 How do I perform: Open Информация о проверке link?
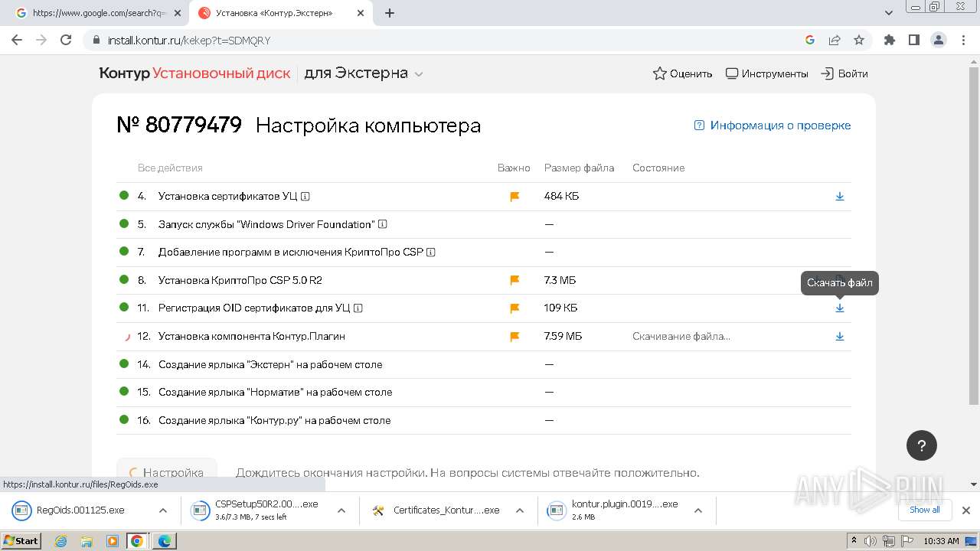pos(773,126)
